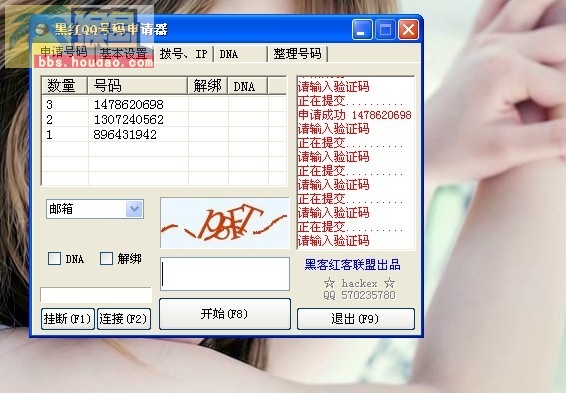Start applying with 开始(F8) button
566x393 pixels.
coord(225,314)
